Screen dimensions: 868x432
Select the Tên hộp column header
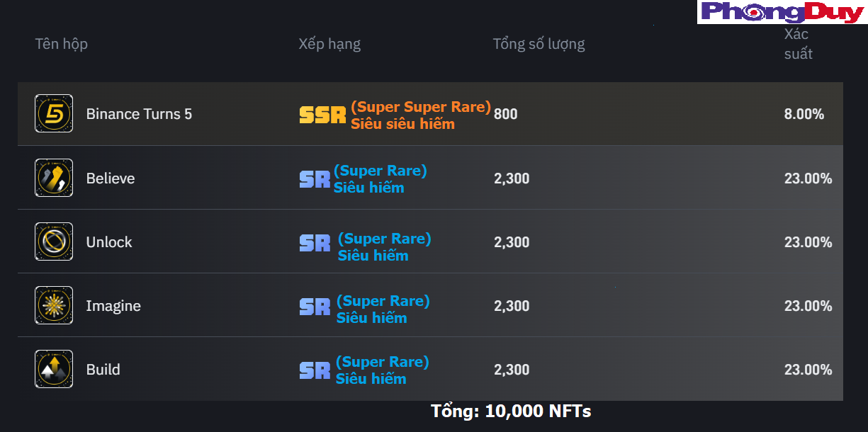[x=62, y=44]
